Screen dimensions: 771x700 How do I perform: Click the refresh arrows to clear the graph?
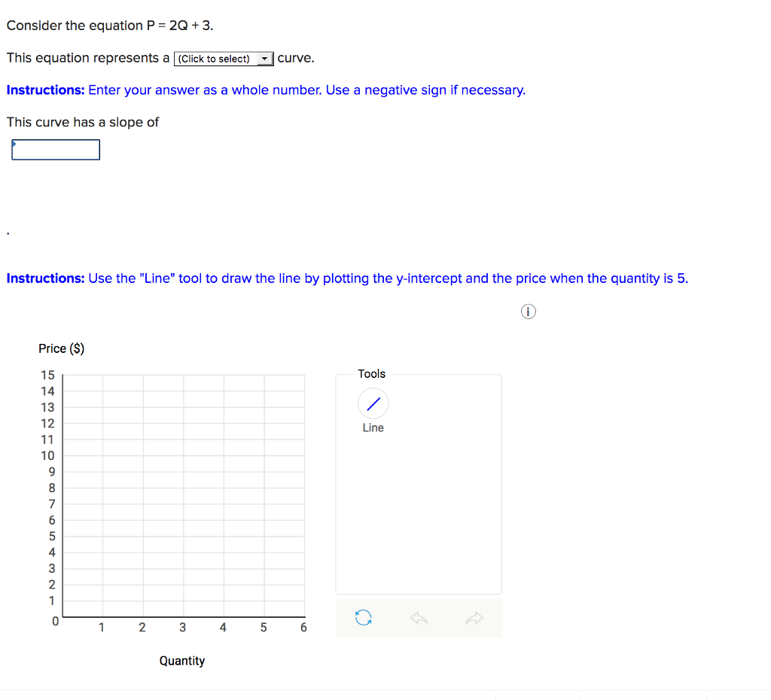coord(364,617)
